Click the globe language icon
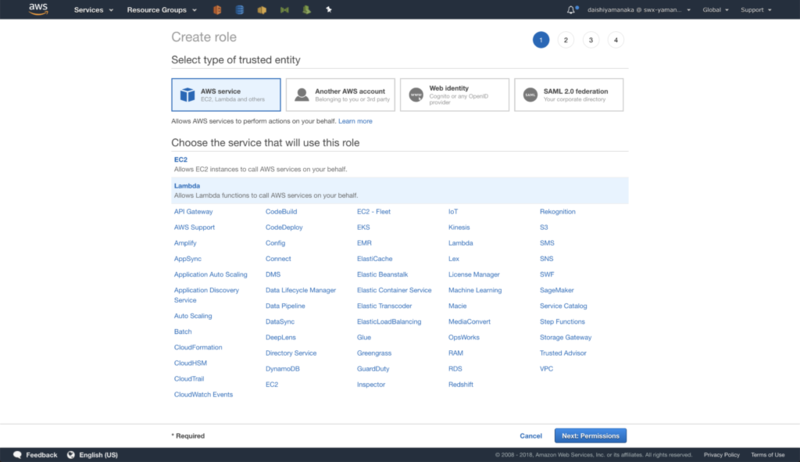 (71, 454)
